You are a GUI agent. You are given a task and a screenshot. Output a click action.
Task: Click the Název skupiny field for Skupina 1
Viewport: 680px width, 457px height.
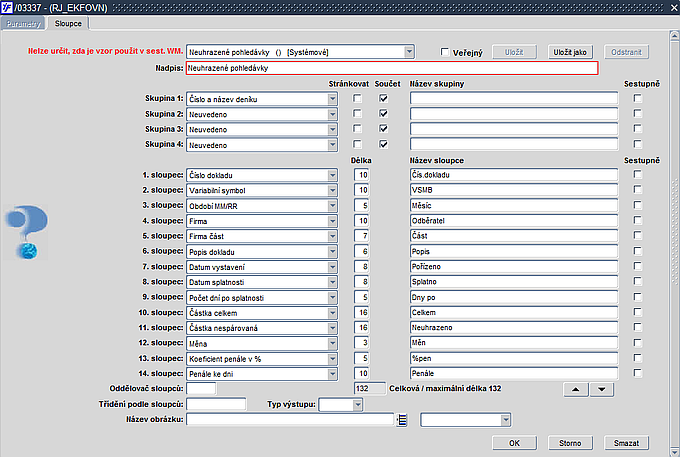coord(514,98)
